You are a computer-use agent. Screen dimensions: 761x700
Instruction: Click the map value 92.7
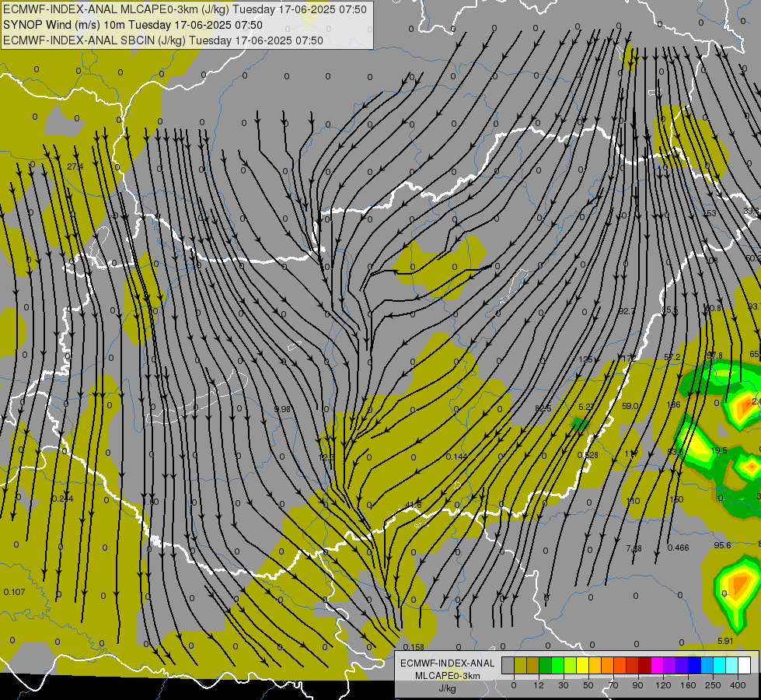click(627, 310)
